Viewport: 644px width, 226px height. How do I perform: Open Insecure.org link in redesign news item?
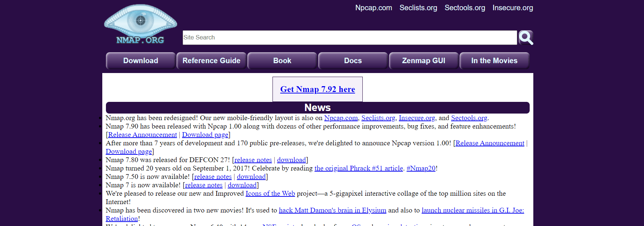coord(417,118)
